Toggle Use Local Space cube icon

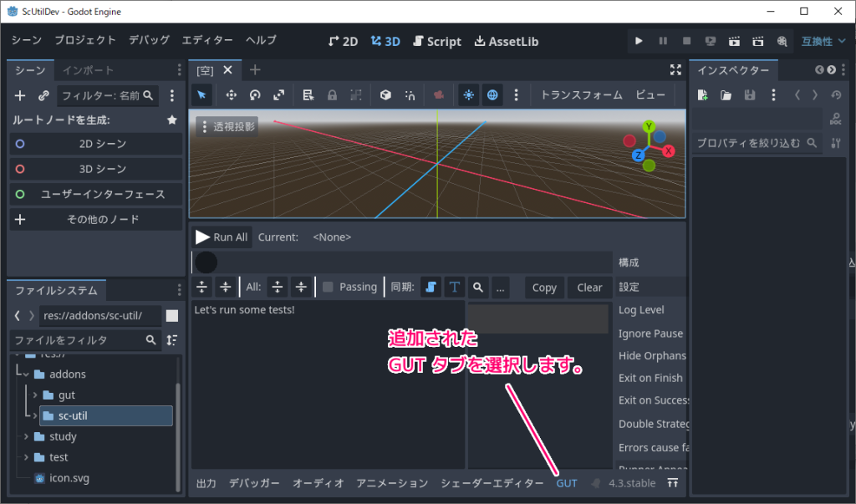point(385,95)
